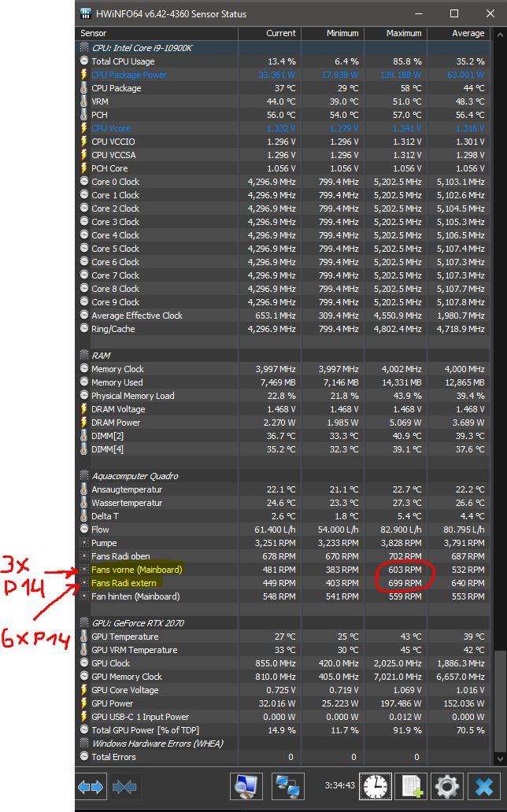507x812 pixels.
Task: Click the shrink columns arrows button
Action: point(124,787)
